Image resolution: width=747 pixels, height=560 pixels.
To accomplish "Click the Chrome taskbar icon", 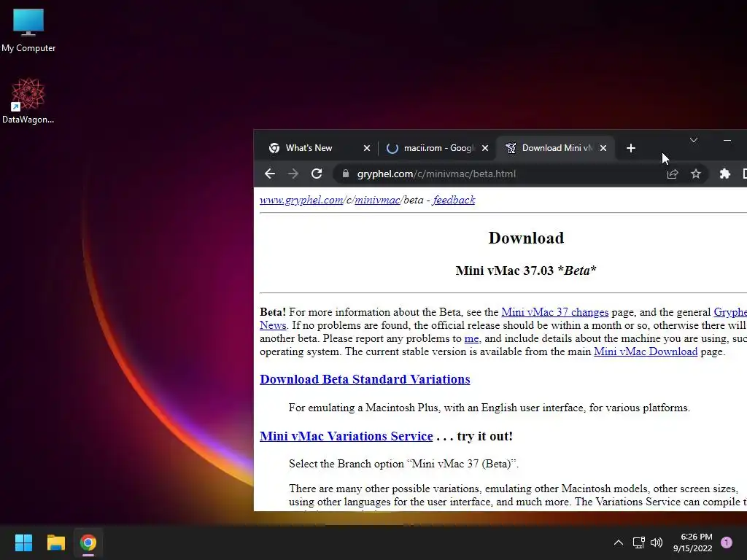I will coord(88,542).
